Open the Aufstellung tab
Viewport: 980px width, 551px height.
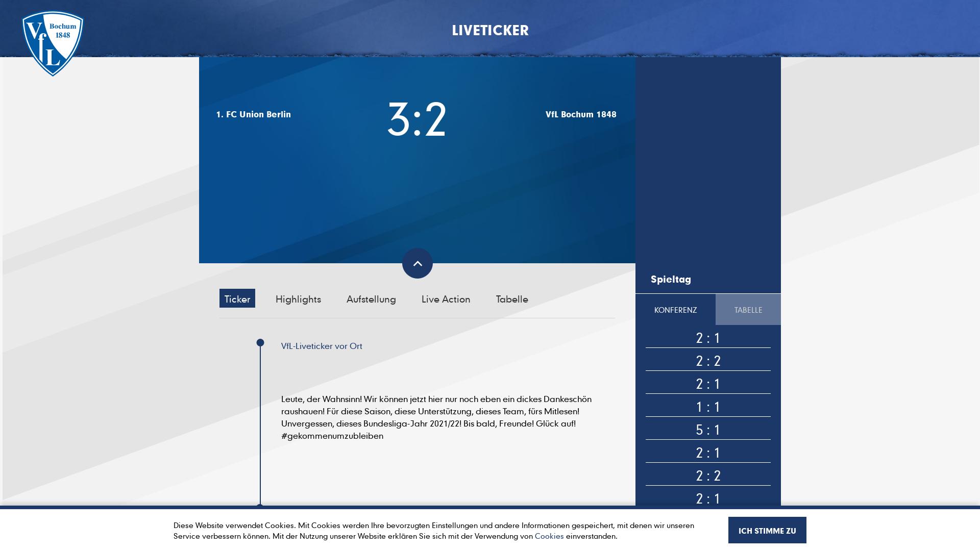click(x=371, y=299)
